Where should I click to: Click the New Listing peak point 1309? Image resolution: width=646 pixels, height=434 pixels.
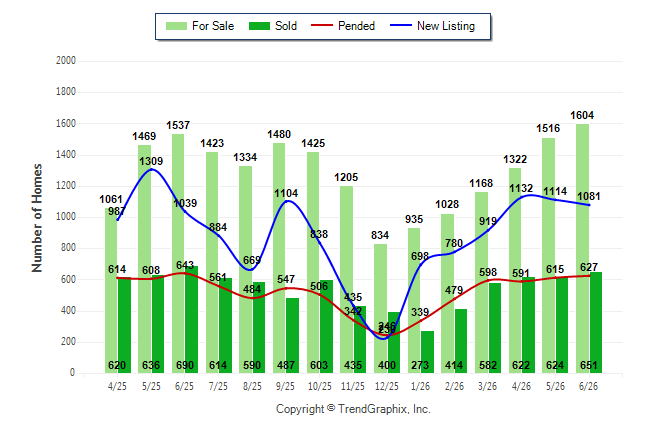coord(152,169)
